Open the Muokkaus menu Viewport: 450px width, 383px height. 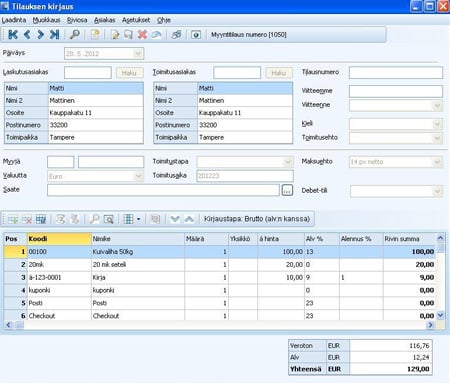click(46, 20)
